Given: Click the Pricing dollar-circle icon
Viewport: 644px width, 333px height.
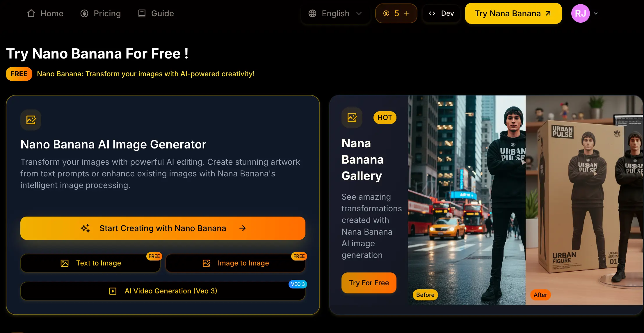Looking at the screenshot, I should pyautogui.click(x=84, y=13).
